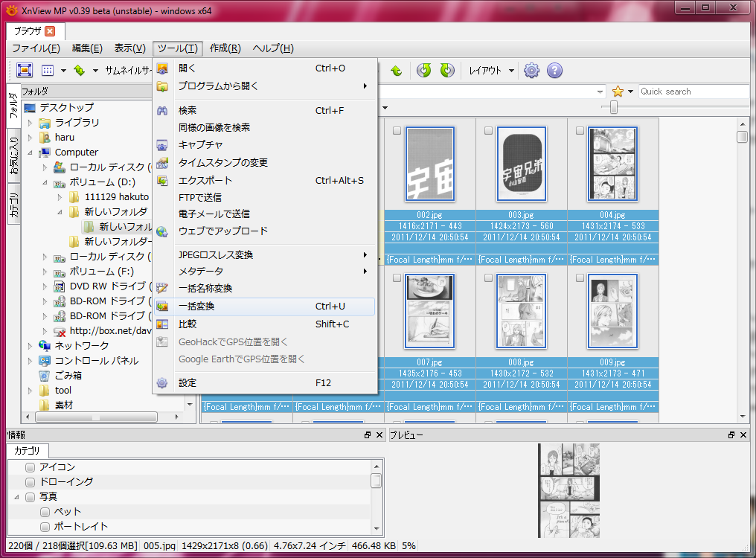Click the icon beside プログラムから開く

(x=162, y=86)
